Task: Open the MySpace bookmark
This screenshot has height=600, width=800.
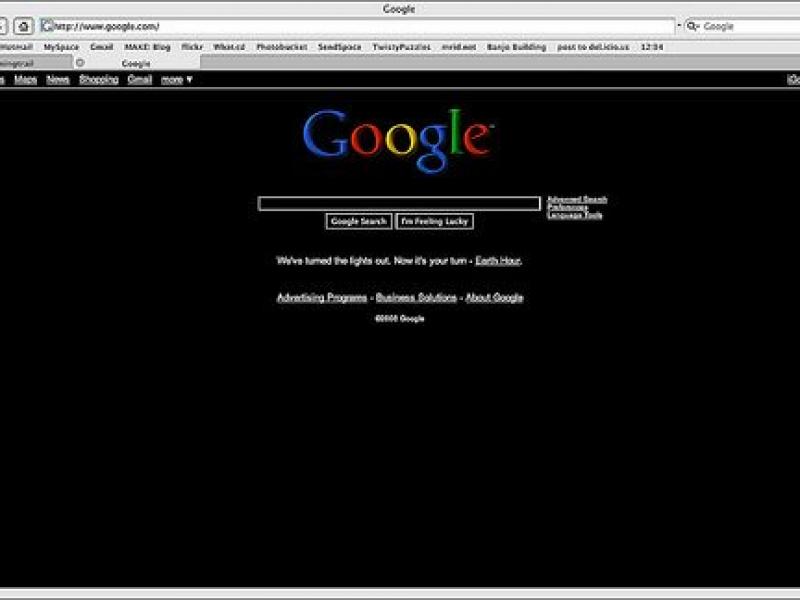Action: tap(61, 47)
